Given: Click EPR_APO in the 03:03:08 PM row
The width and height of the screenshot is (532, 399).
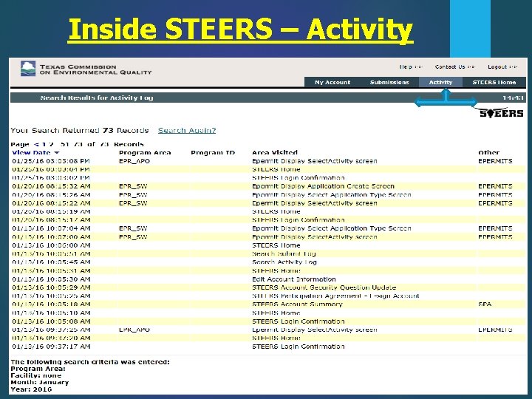Looking at the screenshot, I should click(x=134, y=161).
